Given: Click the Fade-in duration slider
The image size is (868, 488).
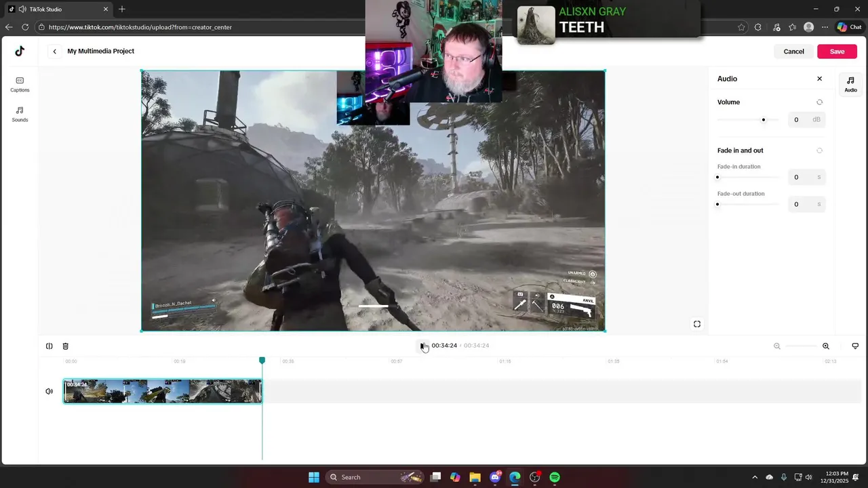Looking at the screenshot, I should coord(748,178).
